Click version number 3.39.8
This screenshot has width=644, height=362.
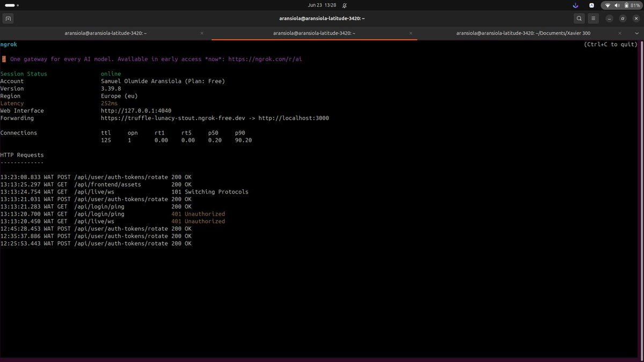(111, 88)
